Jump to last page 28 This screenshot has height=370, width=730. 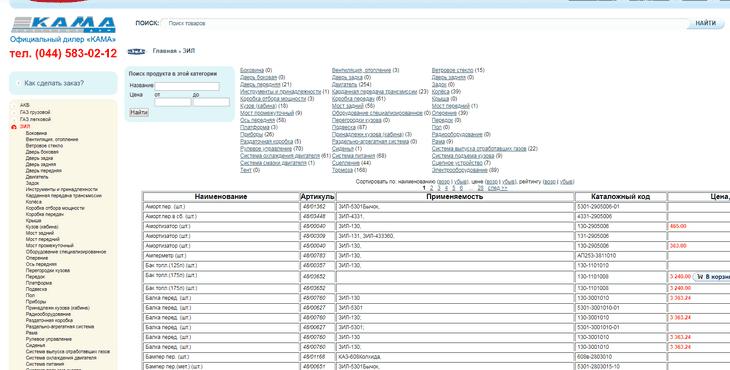[480, 188]
